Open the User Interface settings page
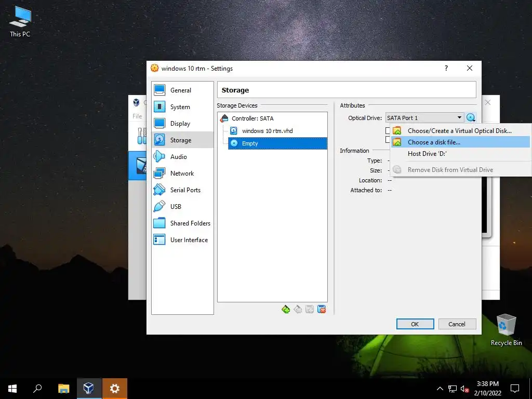The height and width of the screenshot is (399, 532). click(x=182, y=240)
